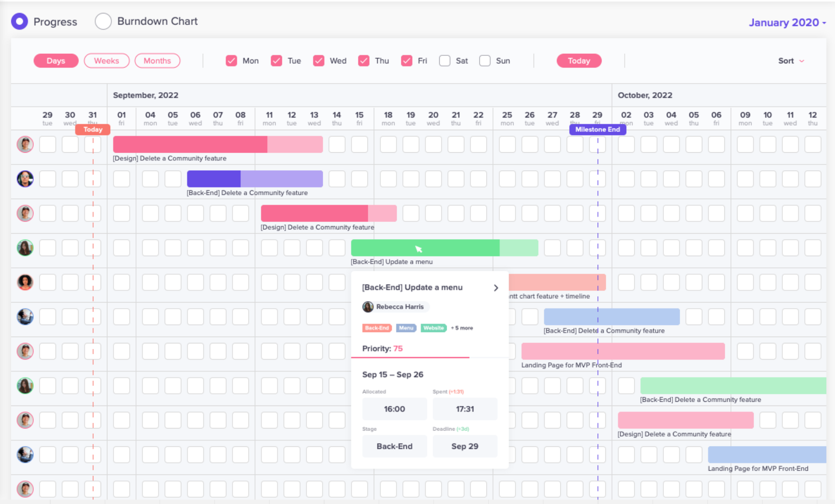The height and width of the screenshot is (504, 835).
Task: Enable the Sat checkbox
Action: [x=445, y=61]
